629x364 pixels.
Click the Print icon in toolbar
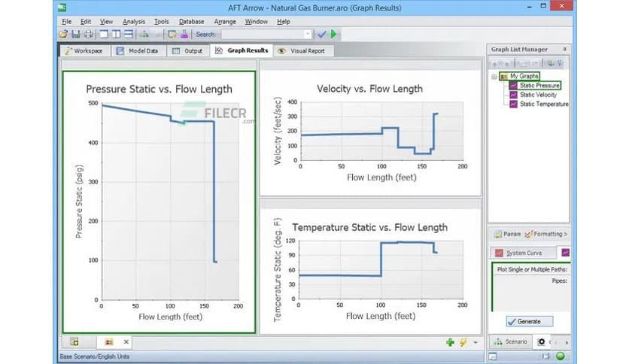coord(88,35)
